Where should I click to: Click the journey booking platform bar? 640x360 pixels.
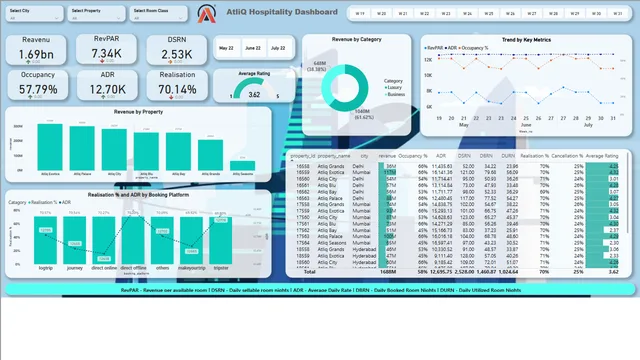75,240
